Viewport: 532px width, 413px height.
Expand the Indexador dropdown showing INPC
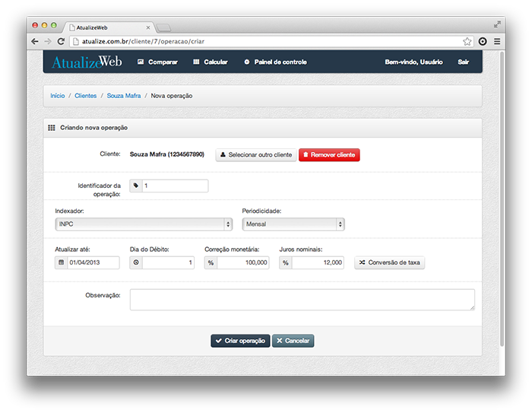[144, 224]
